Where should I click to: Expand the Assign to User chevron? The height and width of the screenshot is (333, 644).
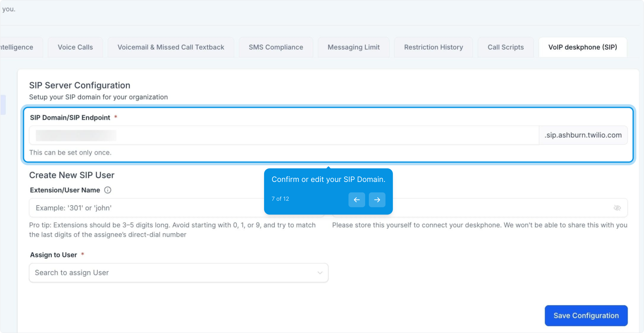pyautogui.click(x=320, y=273)
